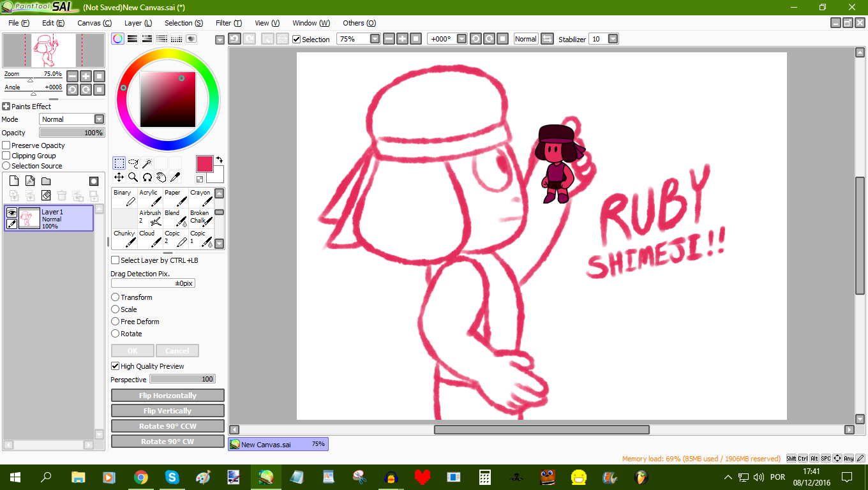Rotate view counterclockwise in Navigator
Image resolution: width=868 pixels, height=490 pixels.
tap(72, 90)
